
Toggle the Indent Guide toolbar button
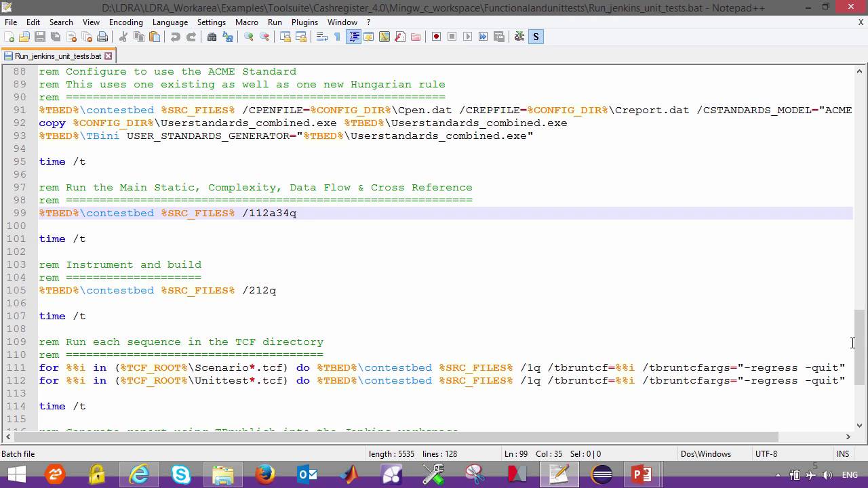[354, 37]
